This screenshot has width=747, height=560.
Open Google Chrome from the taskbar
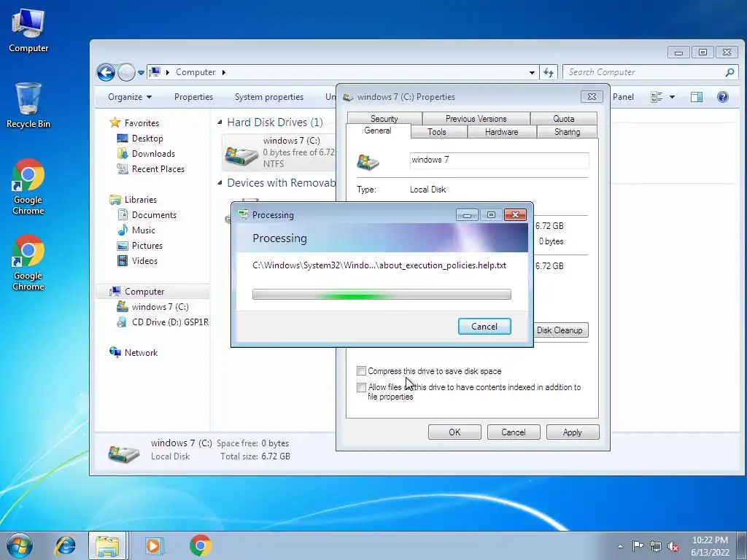tap(200, 545)
